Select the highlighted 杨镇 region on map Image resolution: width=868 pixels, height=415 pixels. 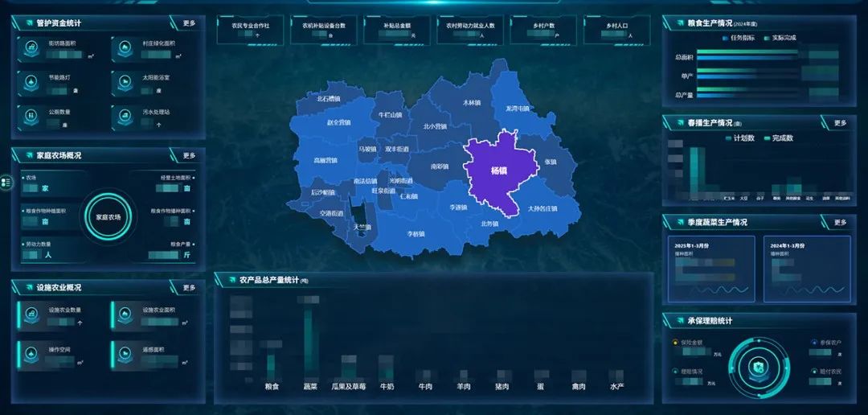[500, 171]
